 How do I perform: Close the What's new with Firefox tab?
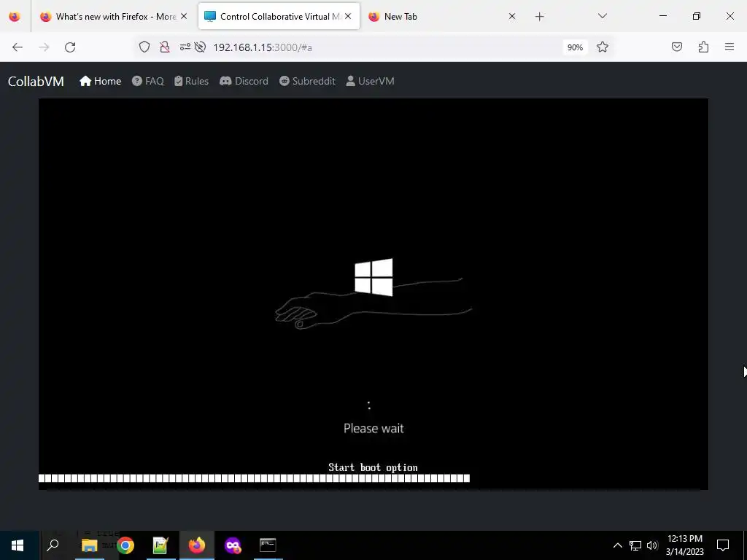[184, 17]
